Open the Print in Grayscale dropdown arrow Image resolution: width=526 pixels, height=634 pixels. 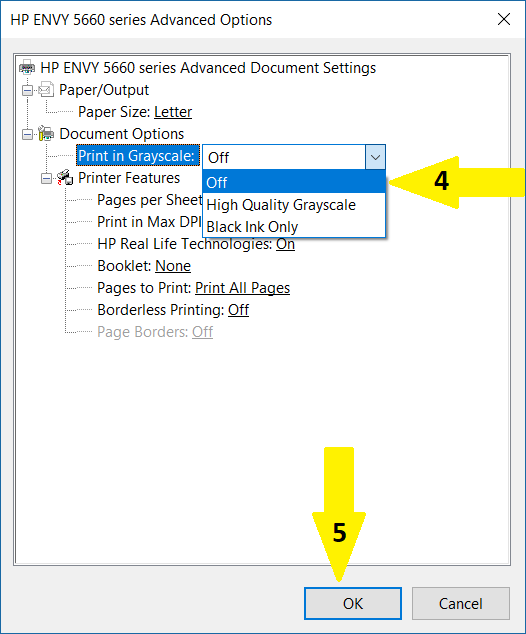tap(375, 157)
